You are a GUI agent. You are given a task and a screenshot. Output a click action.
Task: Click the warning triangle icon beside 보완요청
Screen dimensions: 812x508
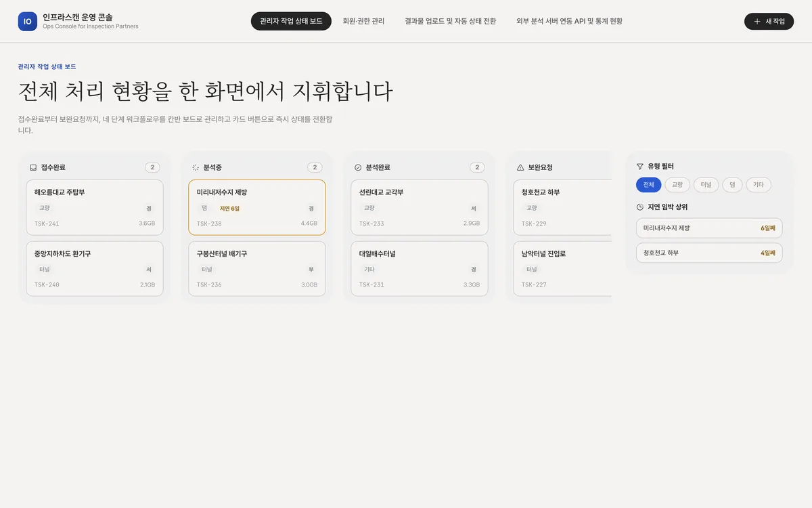pyautogui.click(x=520, y=167)
